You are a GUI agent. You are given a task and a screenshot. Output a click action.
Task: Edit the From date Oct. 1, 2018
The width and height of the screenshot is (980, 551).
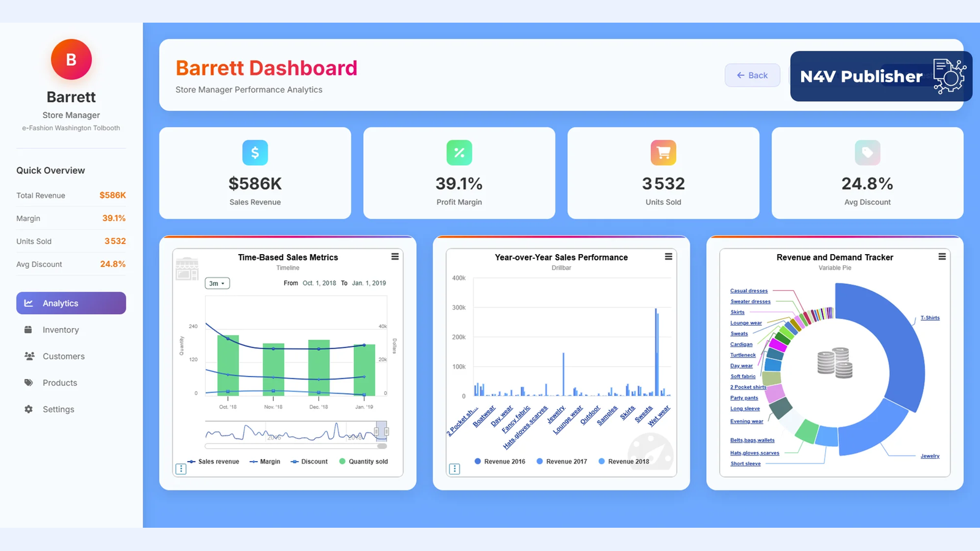[x=319, y=283]
